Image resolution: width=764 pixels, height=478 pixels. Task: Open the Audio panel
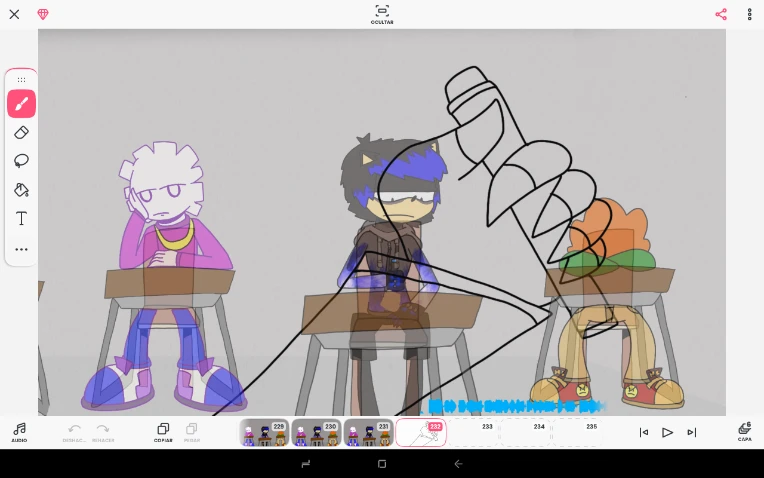(x=19, y=432)
